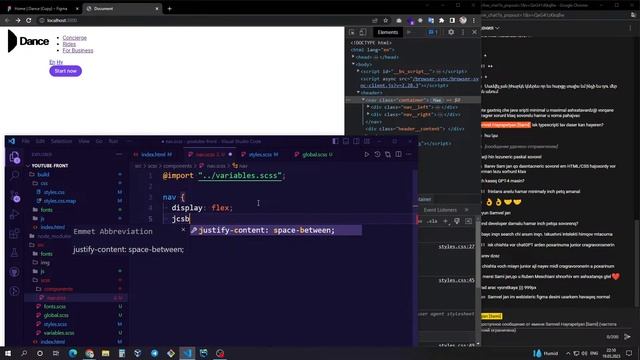
Task: Open DevTools settings gear
Action: 451,32
